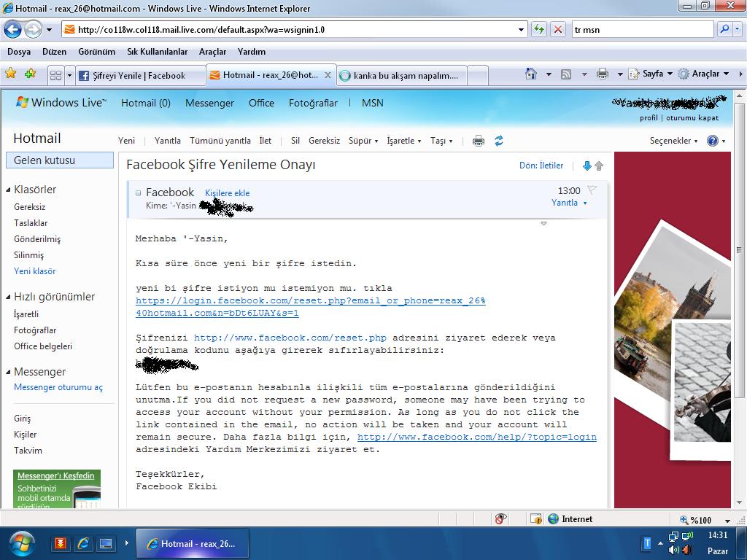Open the Yardım menu
The height and width of the screenshot is (560, 747).
[x=252, y=52]
